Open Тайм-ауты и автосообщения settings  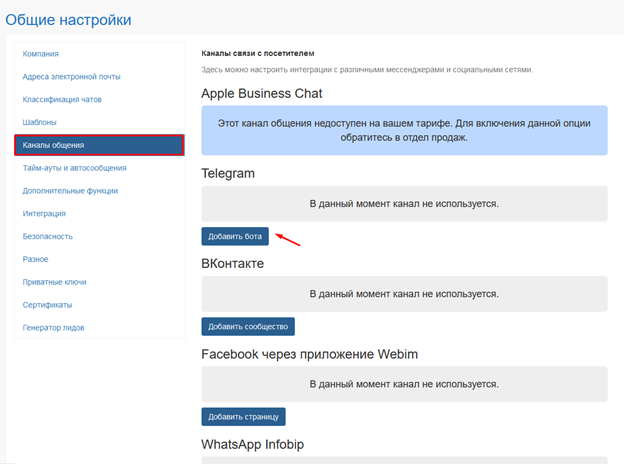pos(74,168)
